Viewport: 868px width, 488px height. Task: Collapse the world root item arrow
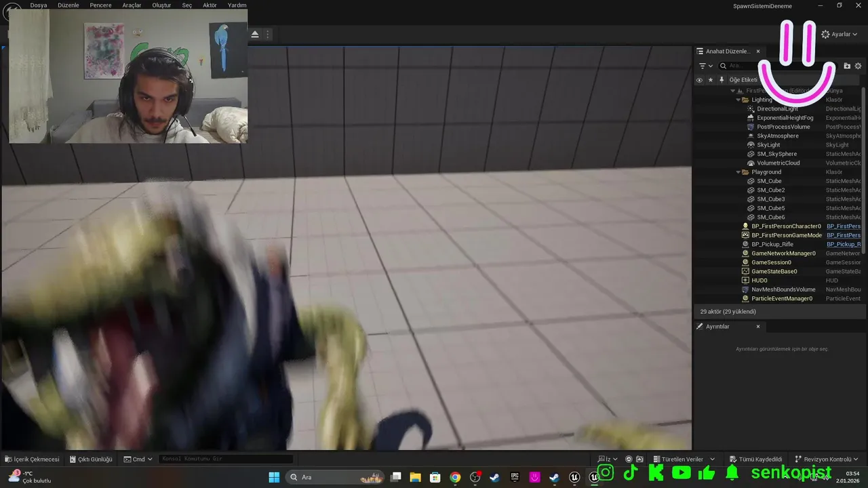[x=732, y=91]
